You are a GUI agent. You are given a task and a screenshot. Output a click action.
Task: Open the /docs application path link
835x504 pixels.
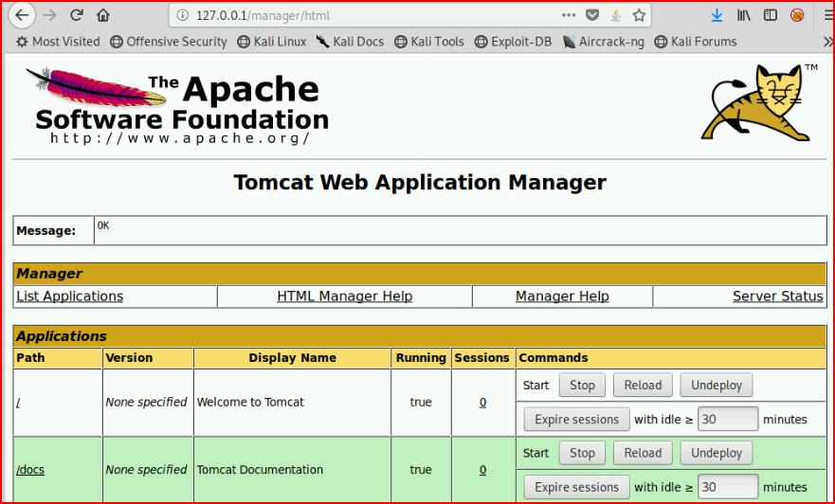tap(30, 470)
